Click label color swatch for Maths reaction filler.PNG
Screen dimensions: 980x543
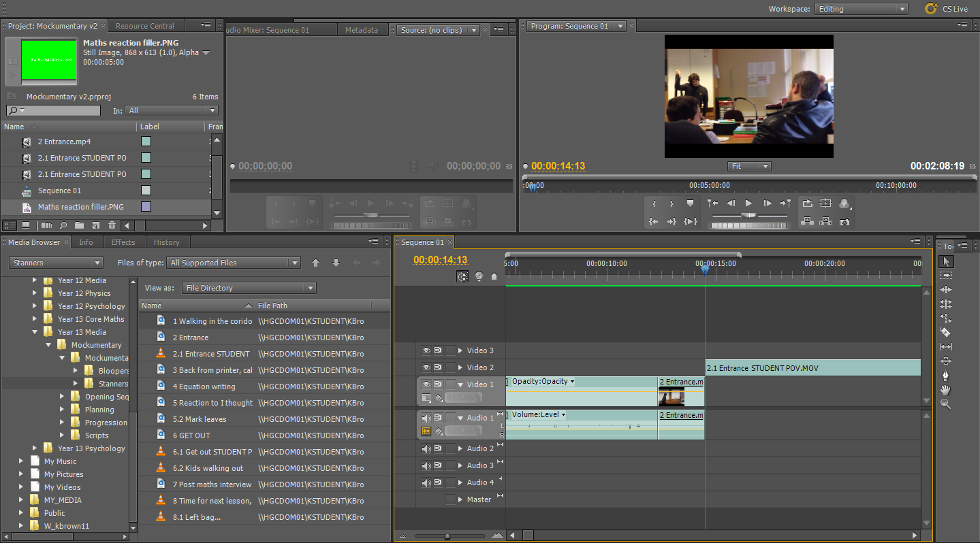146,207
